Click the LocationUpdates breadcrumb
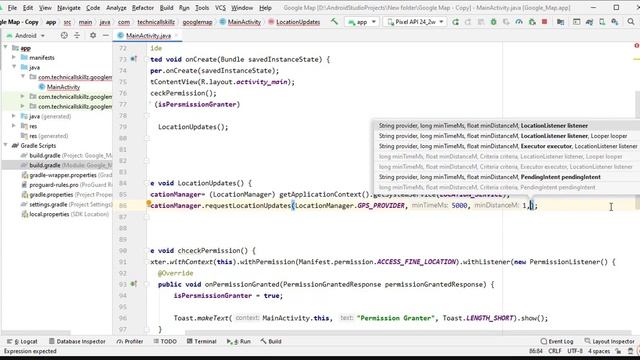Screen dimensions: 640x360 click(298, 22)
